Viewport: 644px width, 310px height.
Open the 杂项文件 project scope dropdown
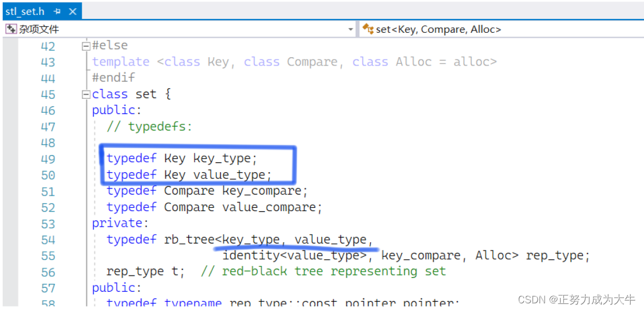point(179,29)
